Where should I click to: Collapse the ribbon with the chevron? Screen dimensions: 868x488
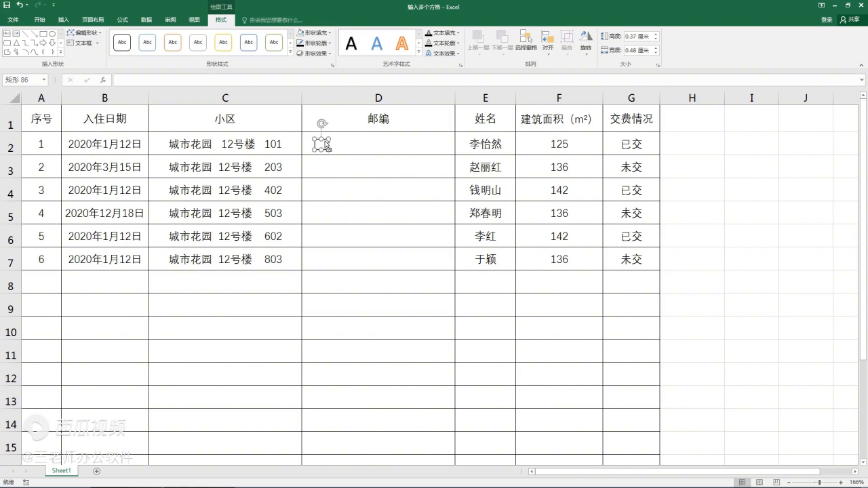click(x=861, y=65)
